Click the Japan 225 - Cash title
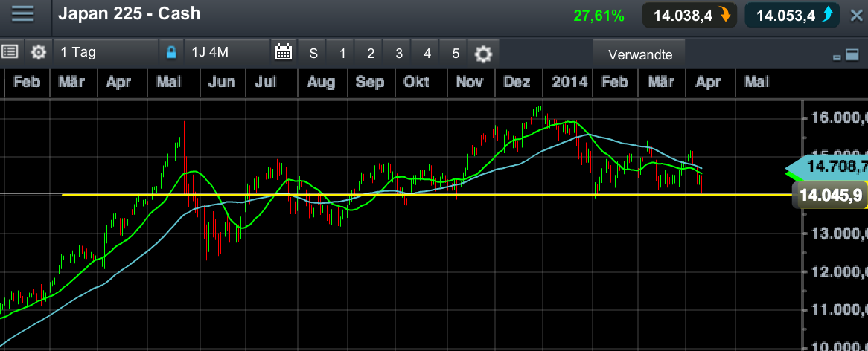The width and height of the screenshot is (868, 351). pos(129,14)
